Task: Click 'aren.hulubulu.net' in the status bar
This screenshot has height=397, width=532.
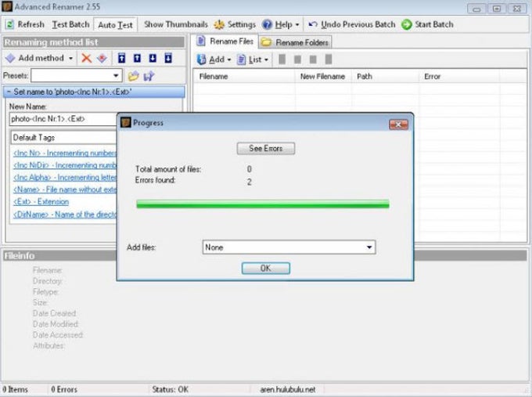Action: [x=288, y=389]
